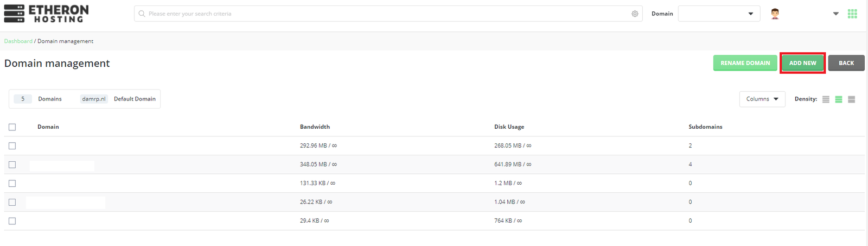This screenshot has width=868, height=246.
Task: Sort by Bandwidth column header
Action: point(315,127)
